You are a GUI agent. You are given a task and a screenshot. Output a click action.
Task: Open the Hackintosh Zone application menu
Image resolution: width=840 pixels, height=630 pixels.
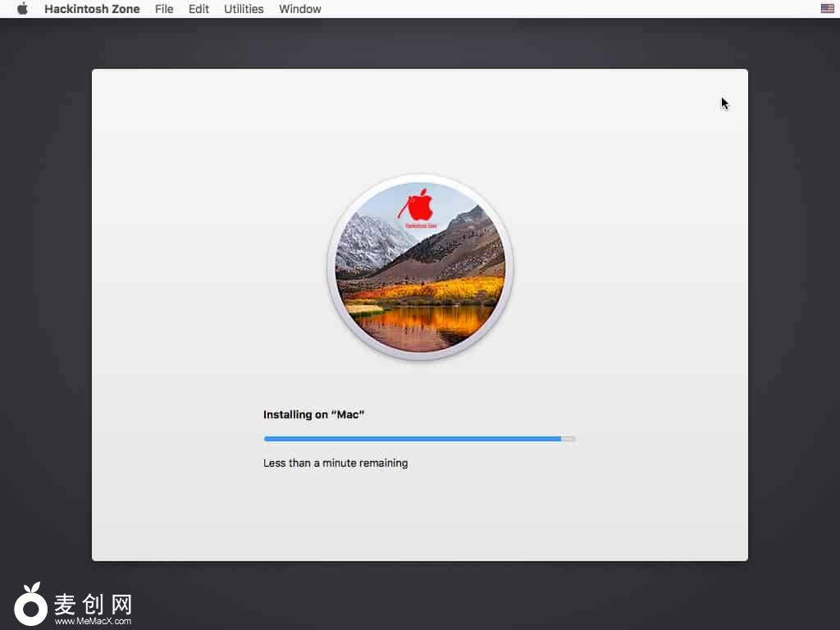[x=92, y=9]
